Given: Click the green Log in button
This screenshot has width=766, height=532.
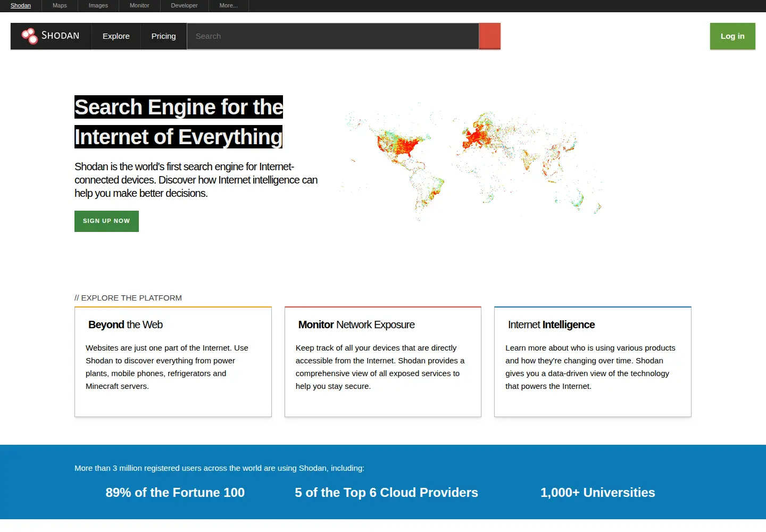Looking at the screenshot, I should [732, 36].
